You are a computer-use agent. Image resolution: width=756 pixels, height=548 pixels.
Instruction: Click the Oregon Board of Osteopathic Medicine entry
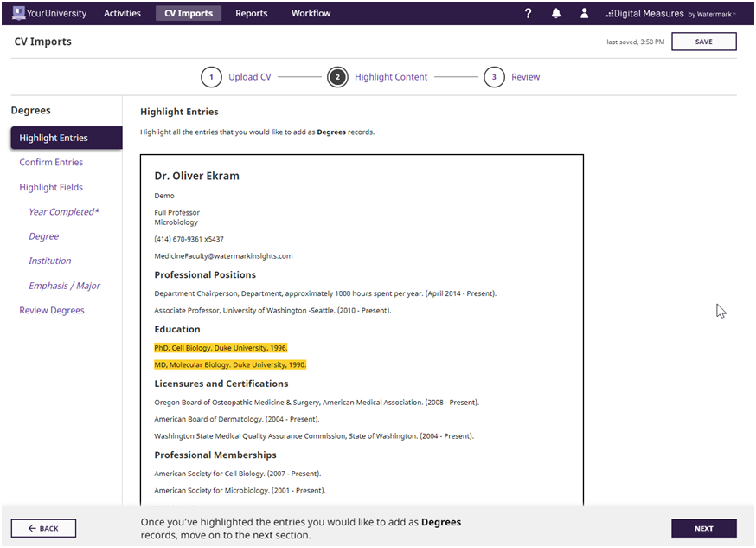click(317, 403)
